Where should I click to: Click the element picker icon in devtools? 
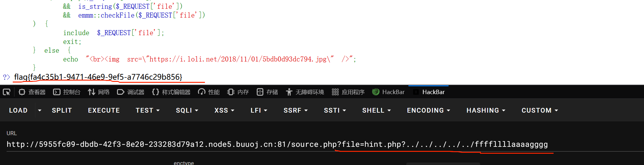click(7, 92)
